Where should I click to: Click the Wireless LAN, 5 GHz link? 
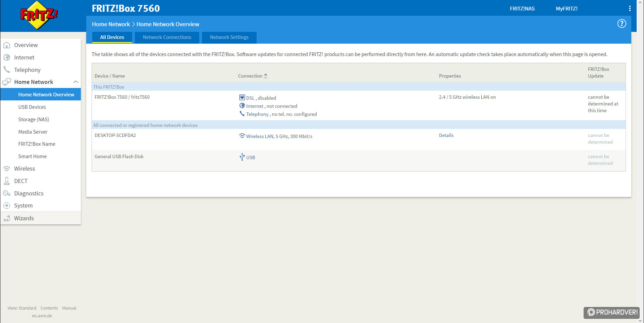279,136
